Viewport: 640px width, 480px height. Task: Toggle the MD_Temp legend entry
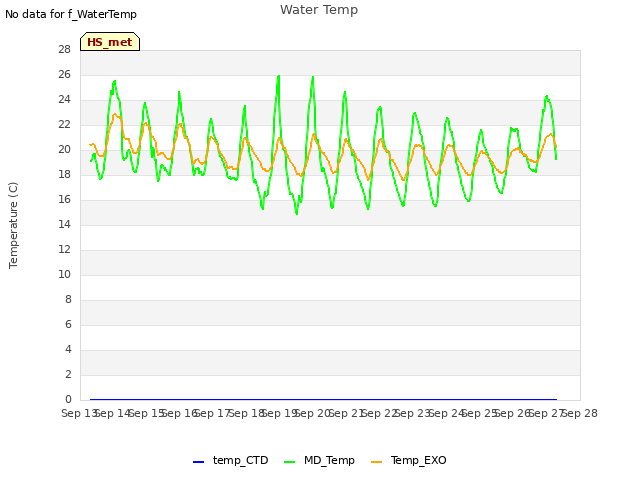pos(319,460)
